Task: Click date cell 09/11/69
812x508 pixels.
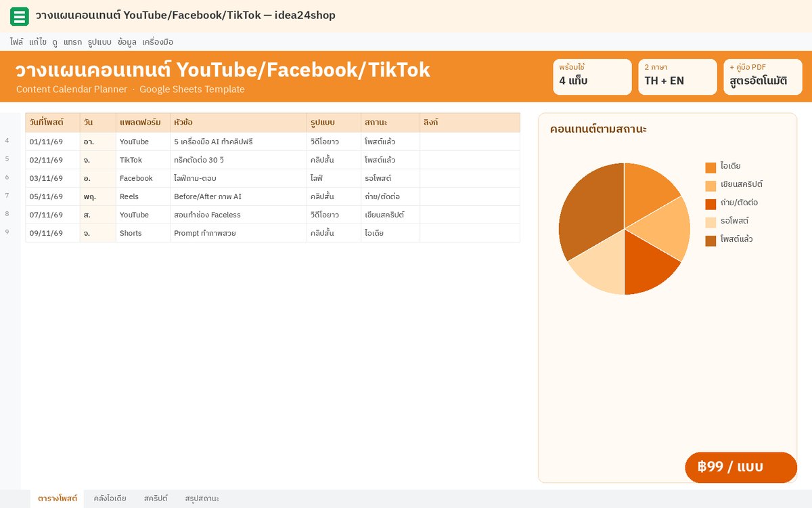Action: click(53, 233)
